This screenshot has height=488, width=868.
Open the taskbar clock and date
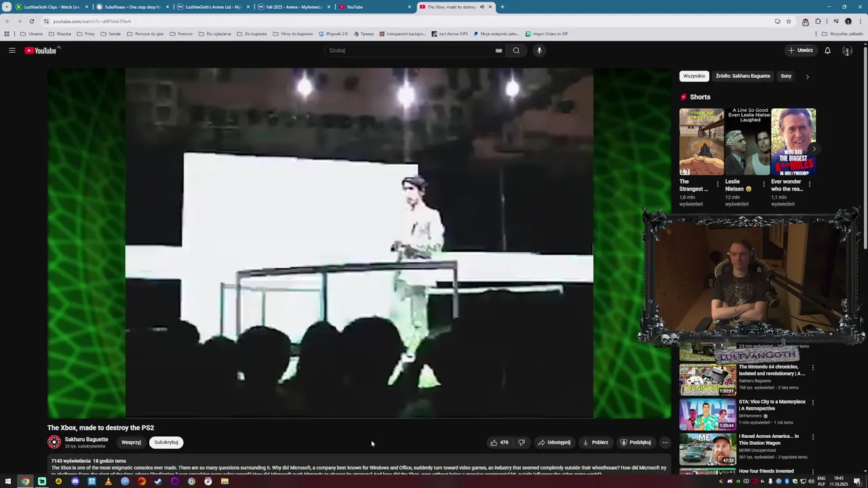(x=839, y=481)
